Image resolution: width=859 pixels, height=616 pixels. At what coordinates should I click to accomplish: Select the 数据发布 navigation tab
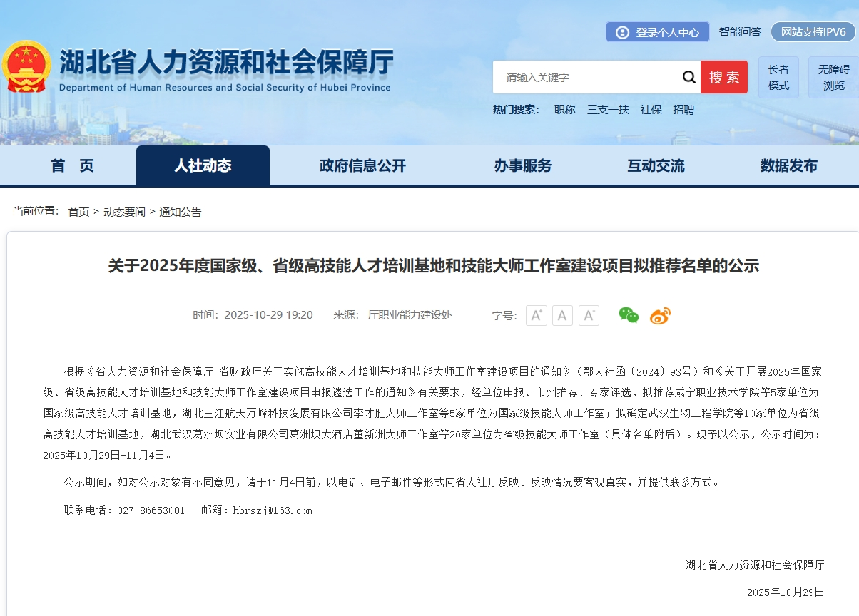(x=788, y=165)
